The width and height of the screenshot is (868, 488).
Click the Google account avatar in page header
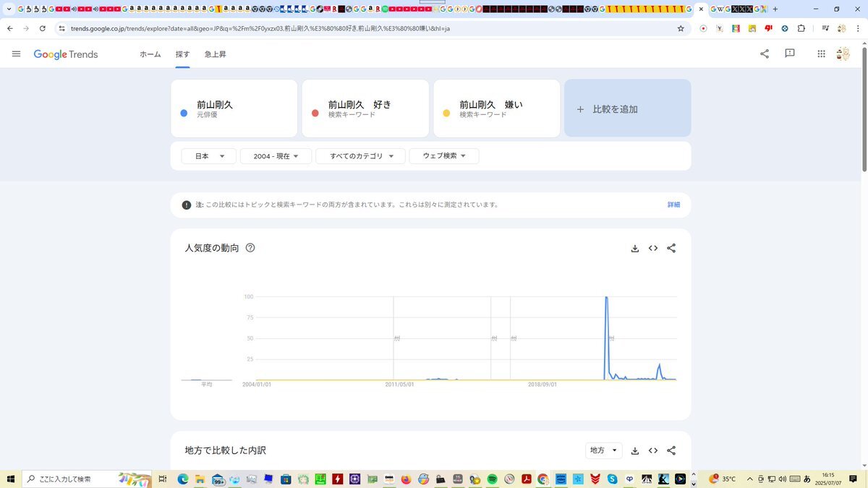pyautogui.click(x=843, y=53)
